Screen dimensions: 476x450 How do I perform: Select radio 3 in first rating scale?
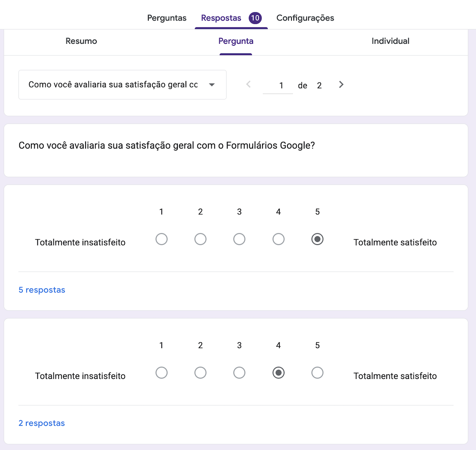239,239
